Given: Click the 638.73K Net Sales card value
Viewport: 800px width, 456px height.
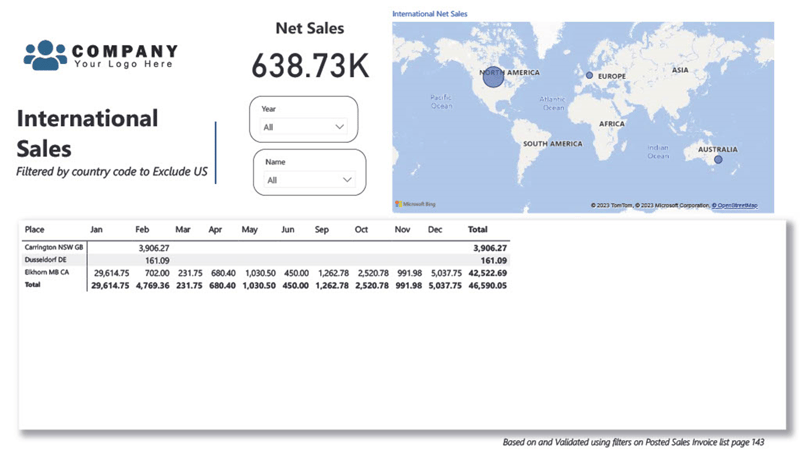Looking at the screenshot, I should 309,66.
